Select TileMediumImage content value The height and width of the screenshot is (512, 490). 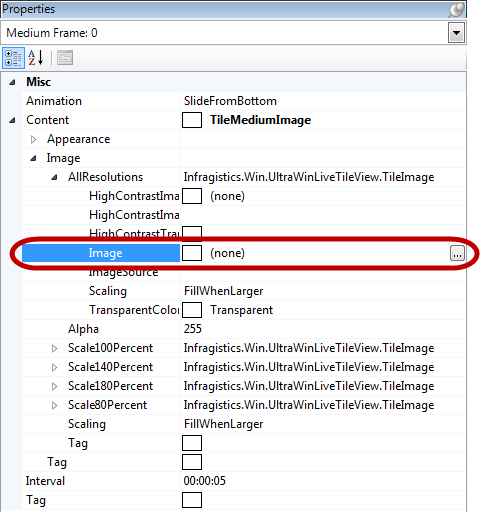click(x=260, y=120)
